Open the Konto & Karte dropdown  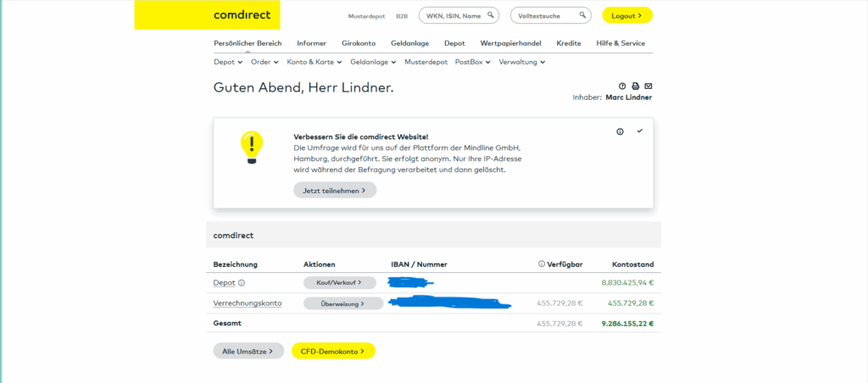314,62
